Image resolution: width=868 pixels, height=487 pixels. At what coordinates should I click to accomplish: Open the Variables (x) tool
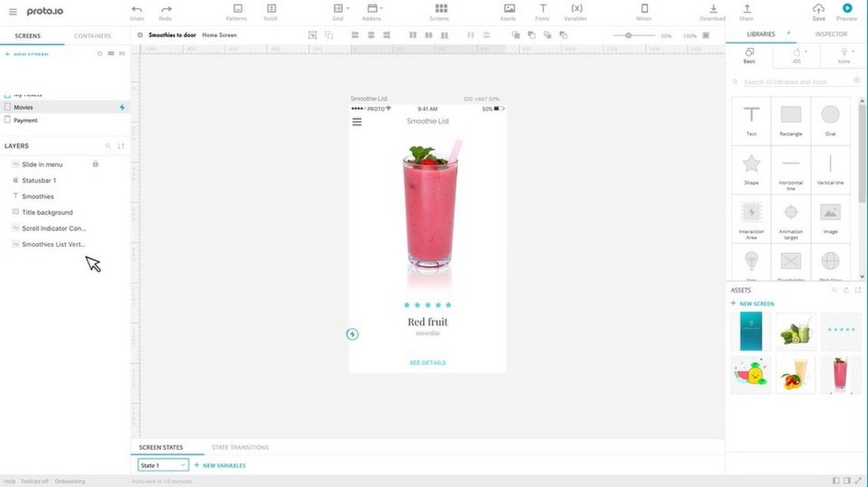coord(576,9)
